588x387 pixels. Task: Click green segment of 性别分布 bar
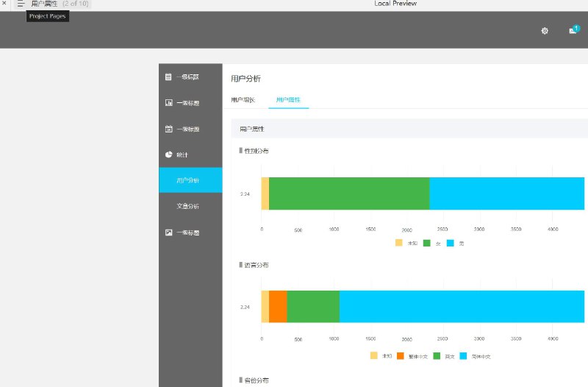[349, 193]
